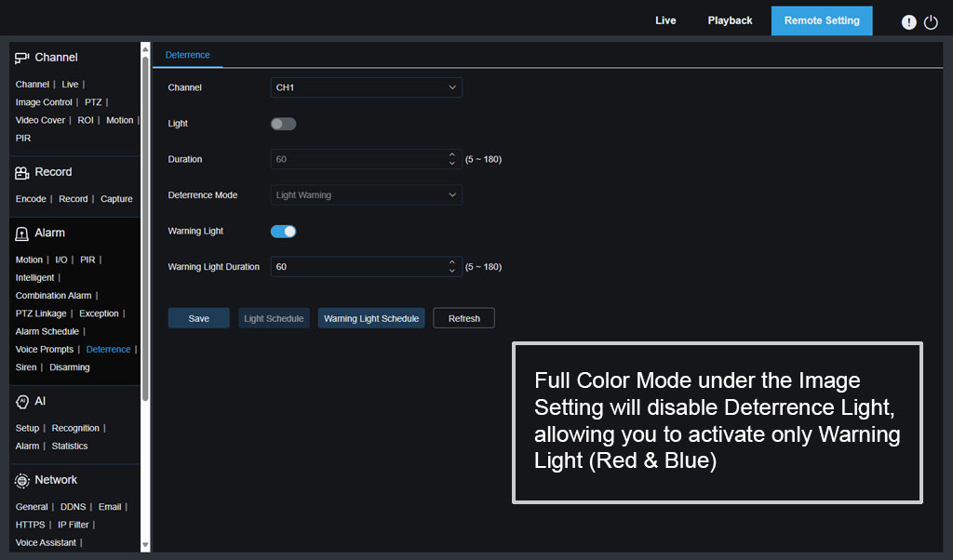
Task: Open the Channel CH1 dropdown
Action: click(x=366, y=87)
